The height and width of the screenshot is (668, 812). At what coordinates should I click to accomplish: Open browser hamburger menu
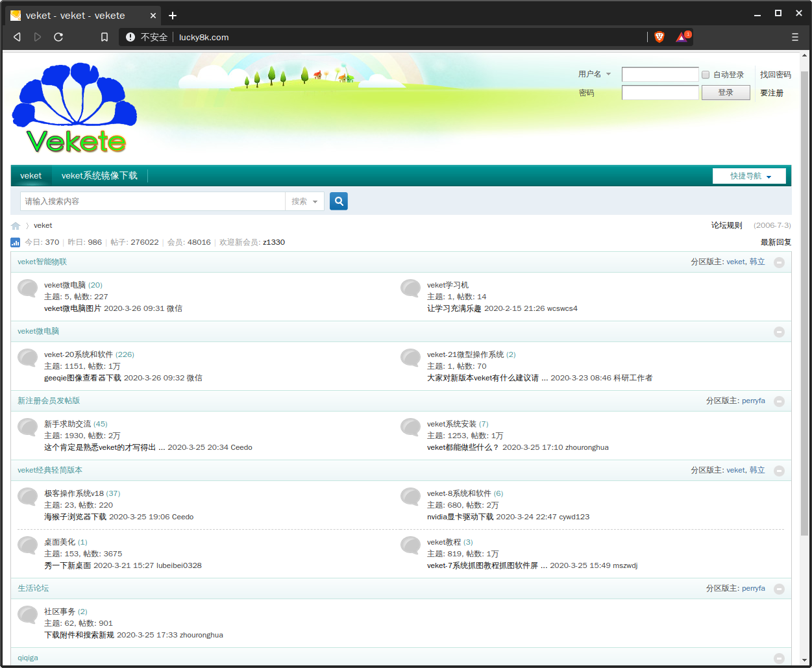[795, 37]
